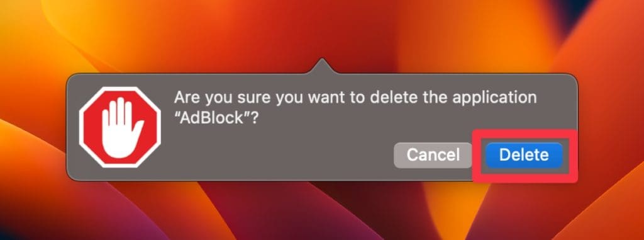Click the "Are you sure" message text

pos(355,108)
